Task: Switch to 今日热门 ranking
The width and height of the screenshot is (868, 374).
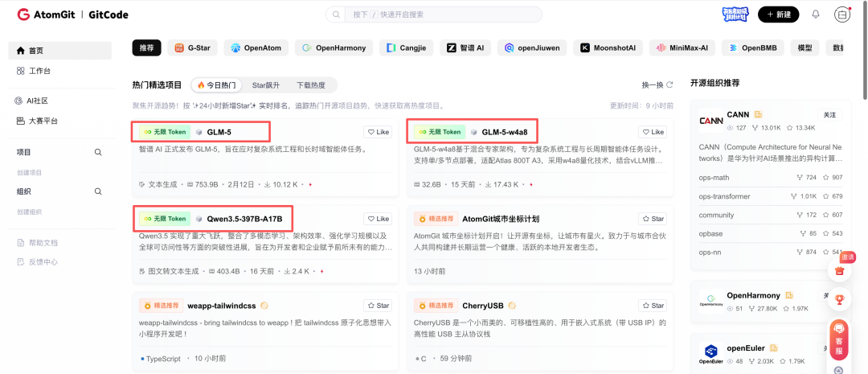Action: click(x=216, y=85)
